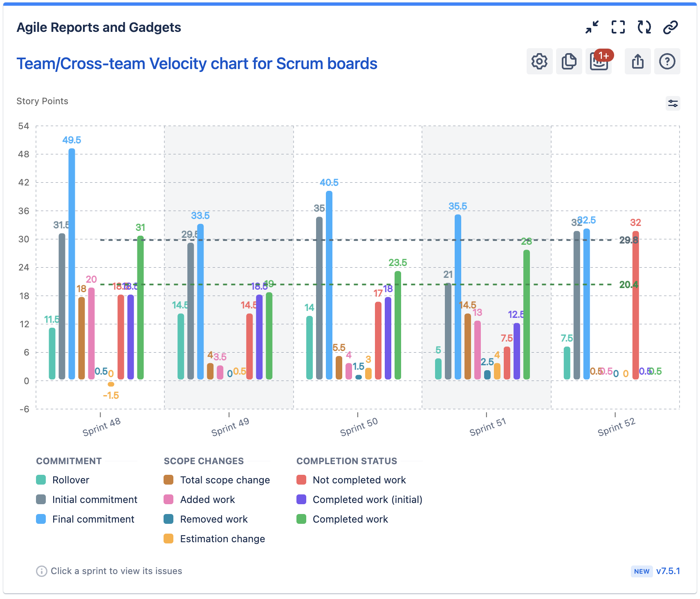Screen dimensions: 700x599
Task: Click the v7.5.1 version link
Action: coord(669,571)
